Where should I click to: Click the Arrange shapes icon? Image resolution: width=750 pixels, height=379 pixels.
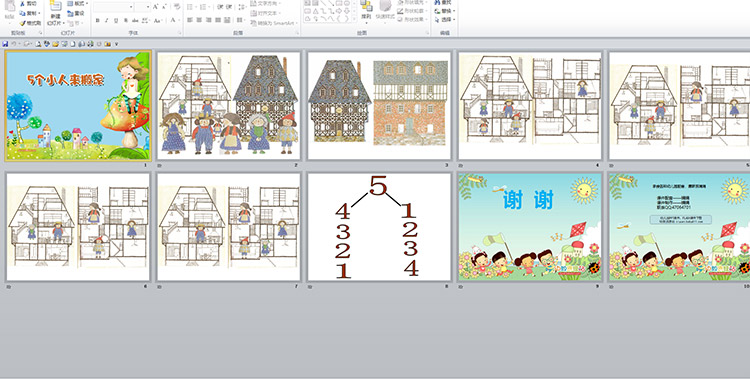point(366,6)
